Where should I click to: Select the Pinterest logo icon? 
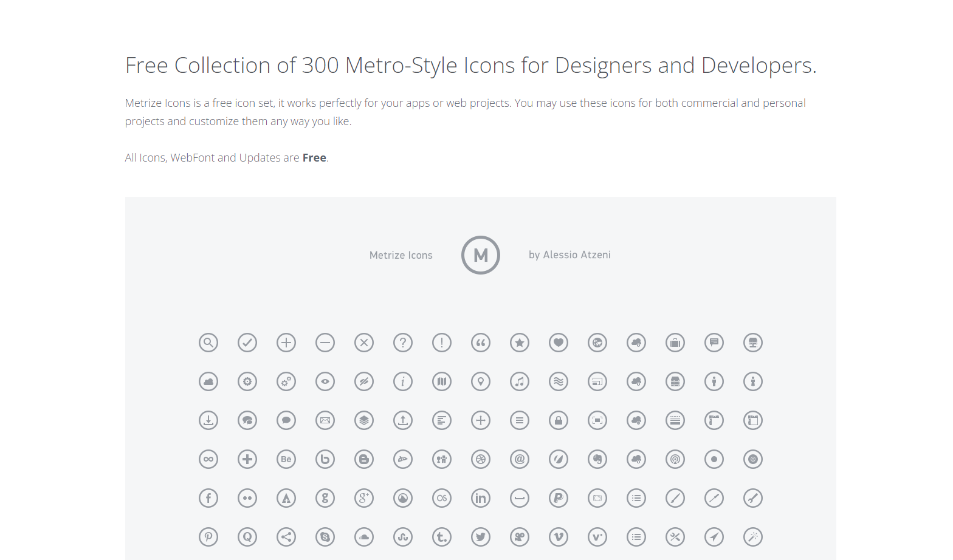[208, 537]
